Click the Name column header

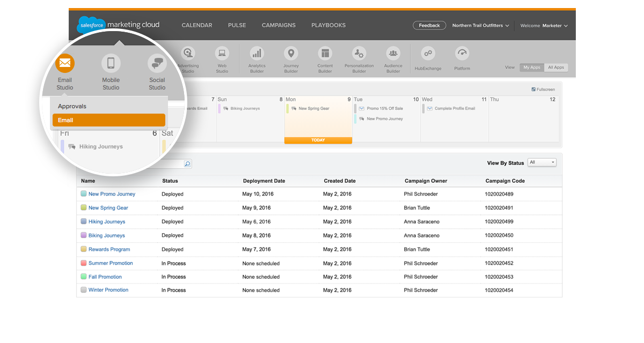pyautogui.click(x=88, y=181)
